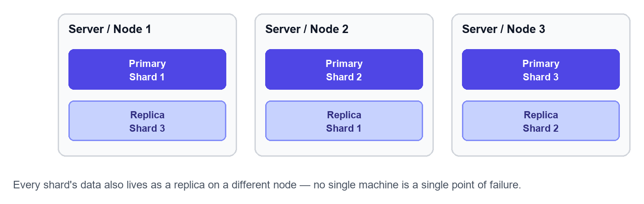
Task: Click the 'Shard 2' label in Node 3's replica
Action: (x=541, y=128)
